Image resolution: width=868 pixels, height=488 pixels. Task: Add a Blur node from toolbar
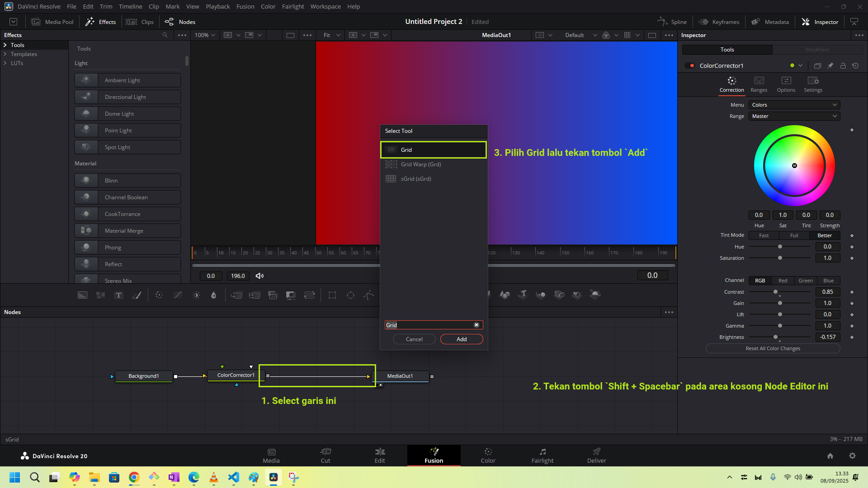pos(213,295)
